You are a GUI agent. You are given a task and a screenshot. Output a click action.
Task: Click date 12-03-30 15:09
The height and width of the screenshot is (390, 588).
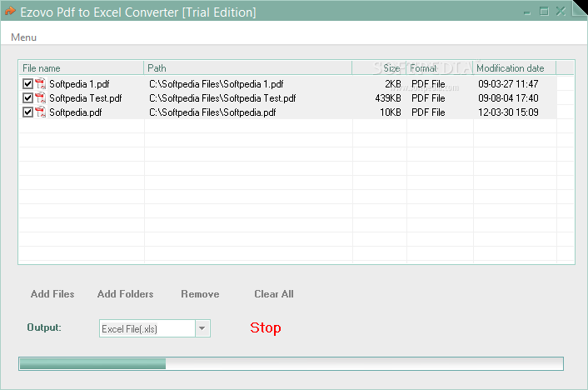coord(508,112)
